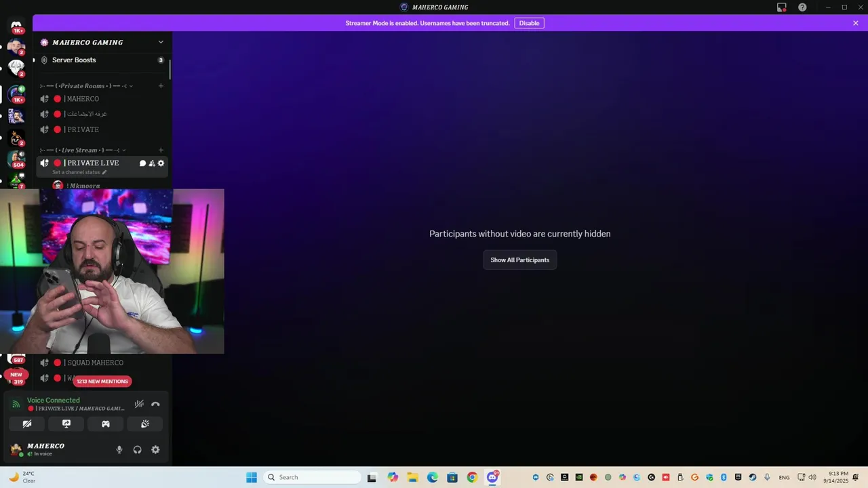The width and height of the screenshot is (868, 488).
Task: Click the Windows taskbar Search box
Action: [312, 477]
